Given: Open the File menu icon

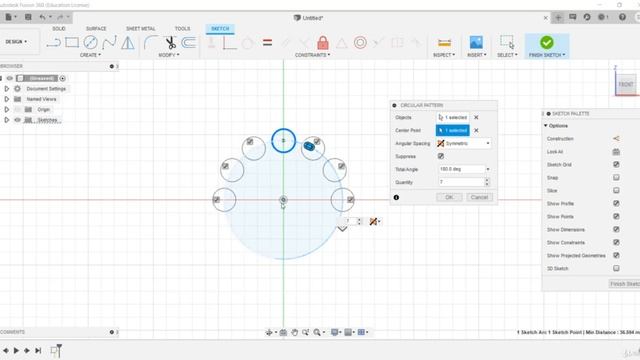Looking at the screenshot, I should coord(9,17).
